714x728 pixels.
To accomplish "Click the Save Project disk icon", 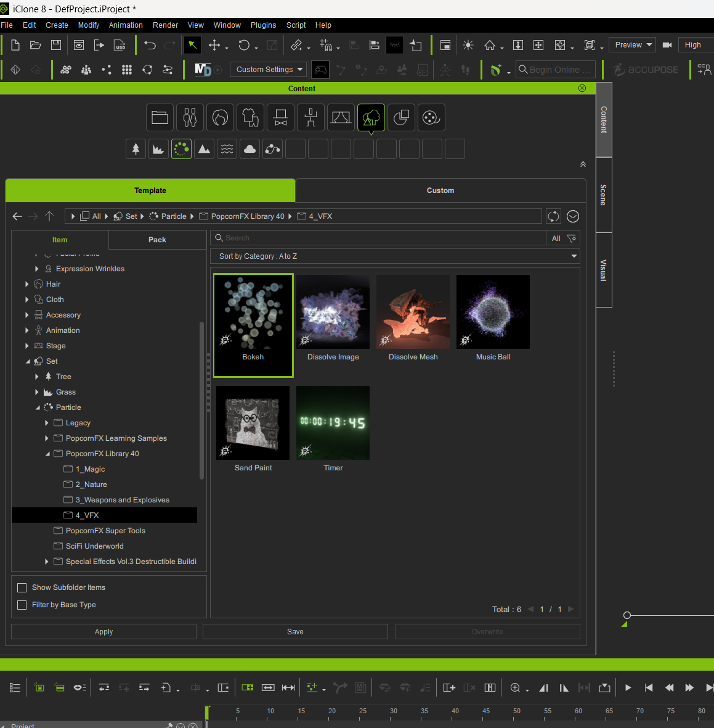I will [56, 45].
